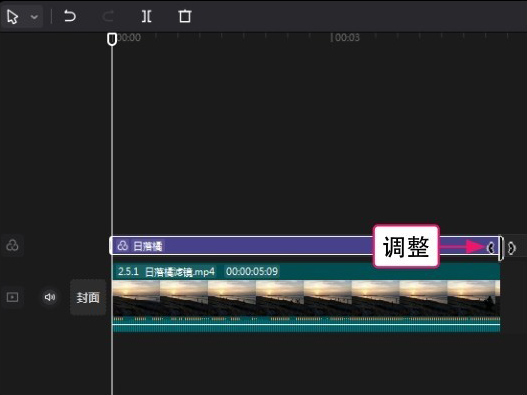
Task: Click the clip audio waveform strip
Action: (306, 324)
